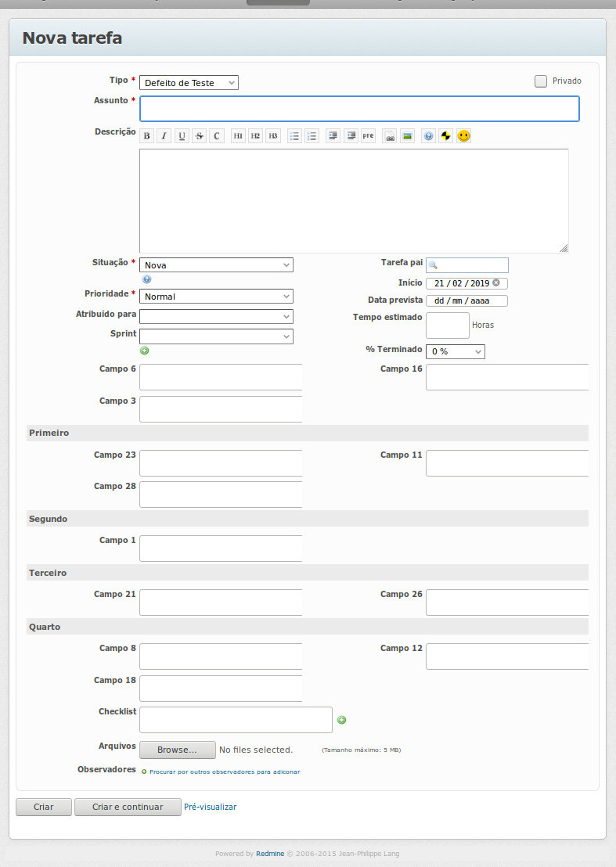This screenshot has height=867, width=616.
Task: Insert wiki page link icon
Action: pyautogui.click(x=389, y=136)
